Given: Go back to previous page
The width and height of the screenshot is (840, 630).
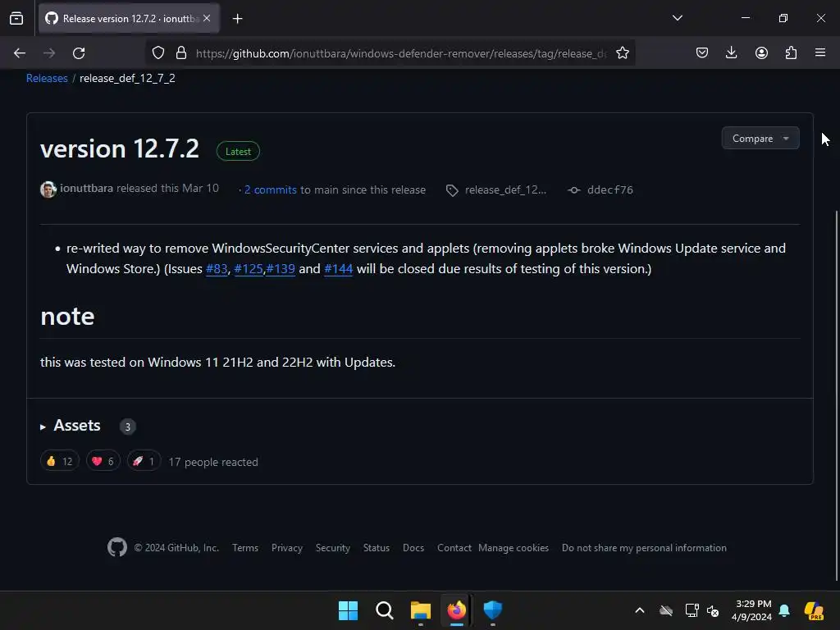Looking at the screenshot, I should (20, 53).
